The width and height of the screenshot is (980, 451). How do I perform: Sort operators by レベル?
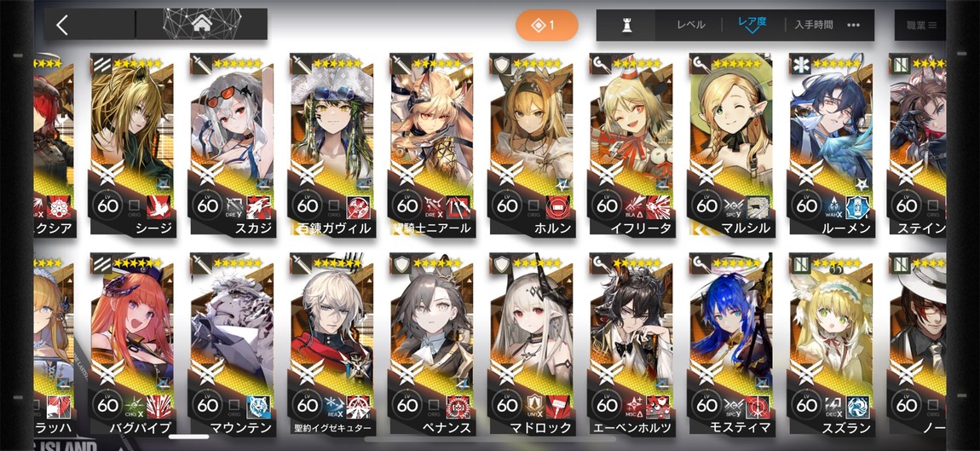690,25
